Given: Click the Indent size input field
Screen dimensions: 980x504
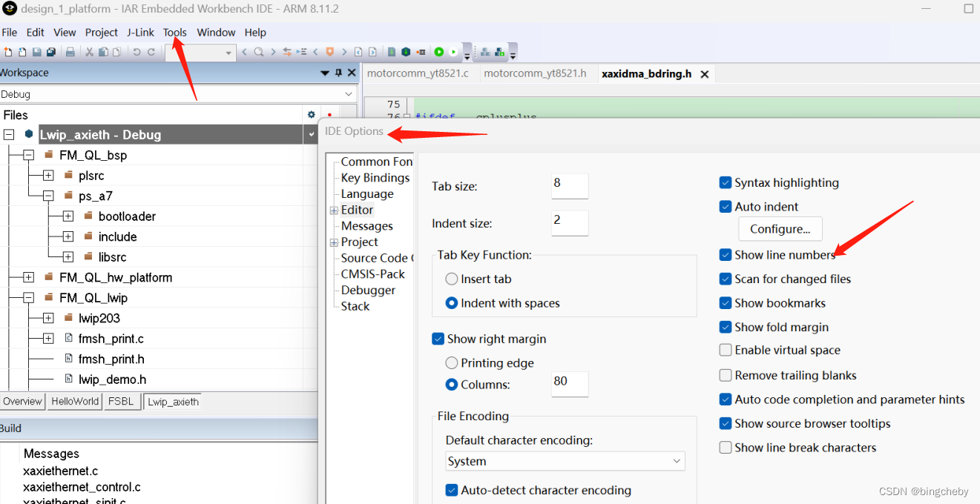Looking at the screenshot, I should pyautogui.click(x=570, y=223).
